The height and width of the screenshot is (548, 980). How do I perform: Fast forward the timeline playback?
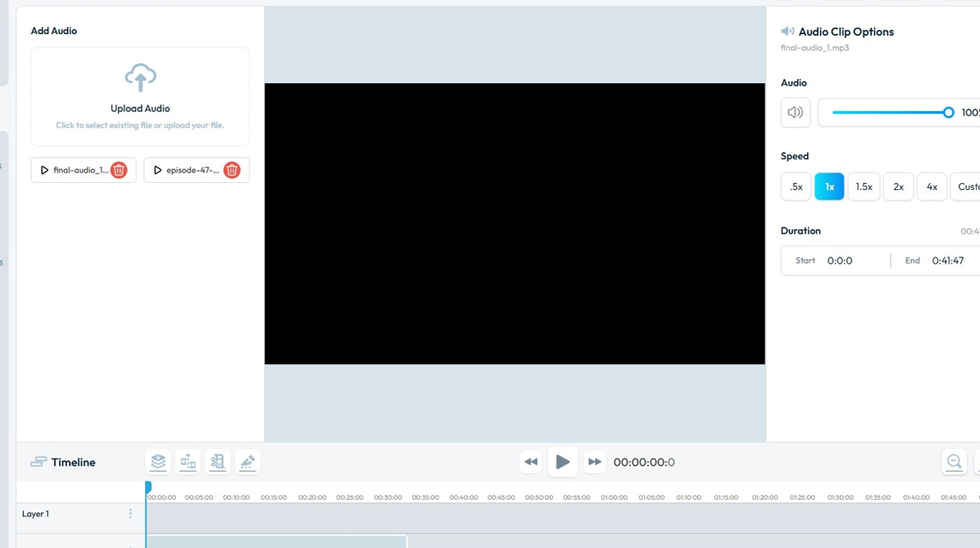[x=594, y=462]
